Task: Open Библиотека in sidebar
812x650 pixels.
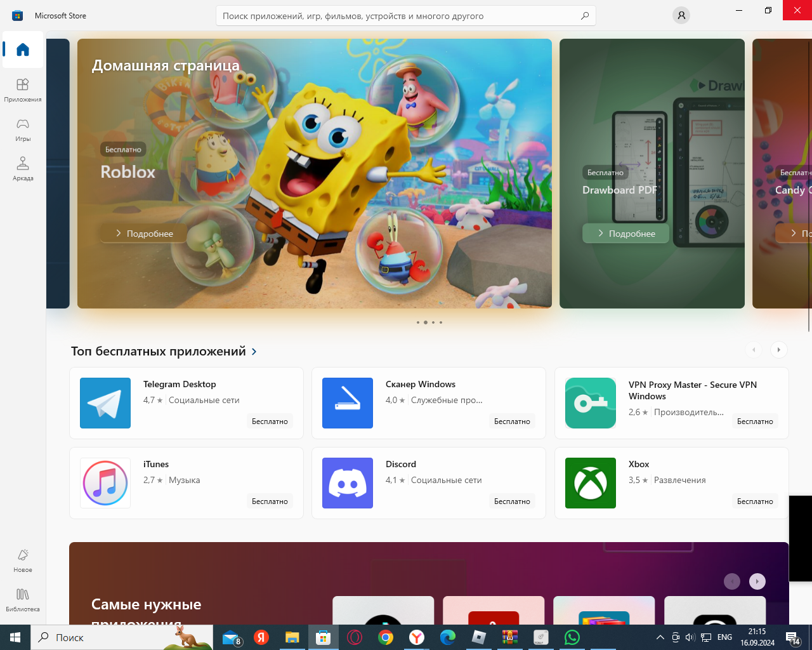Action: pos(23,600)
